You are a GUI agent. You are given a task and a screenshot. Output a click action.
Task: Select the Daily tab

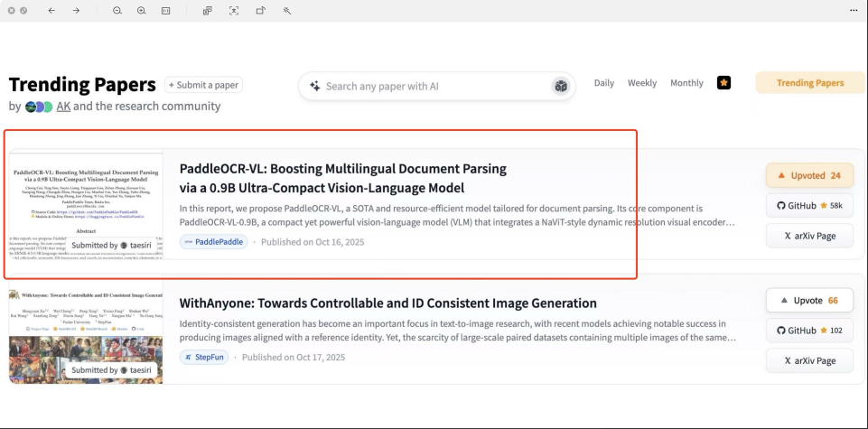(604, 83)
